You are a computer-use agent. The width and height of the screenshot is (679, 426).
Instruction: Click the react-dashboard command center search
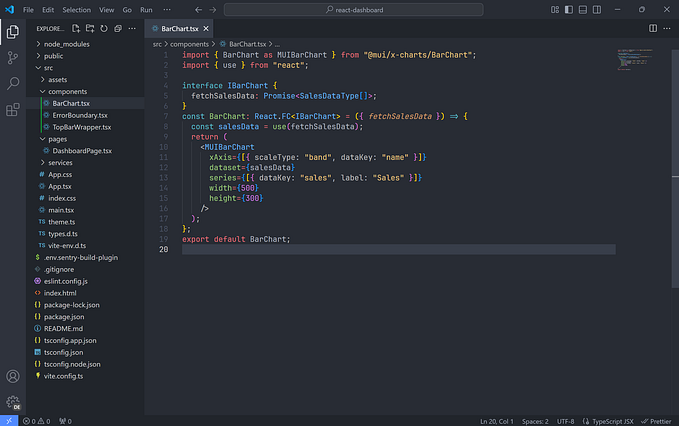pyautogui.click(x=354, y=10)
